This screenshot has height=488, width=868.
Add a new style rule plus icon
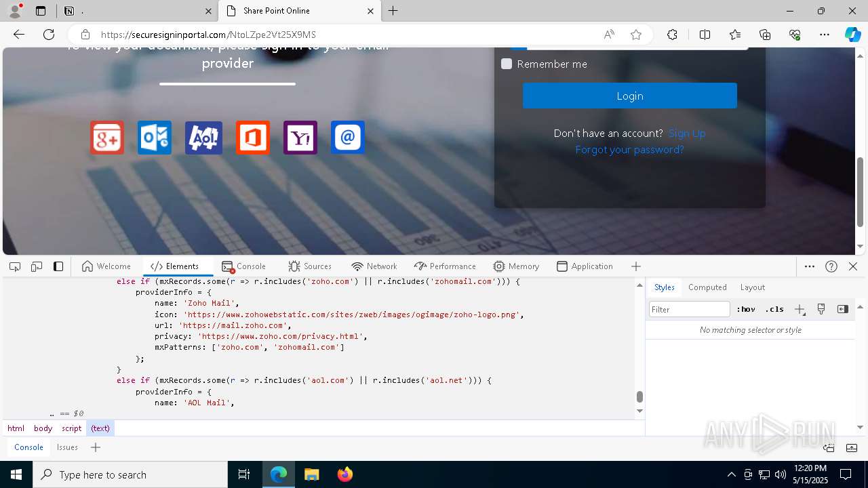coord(800,309)
